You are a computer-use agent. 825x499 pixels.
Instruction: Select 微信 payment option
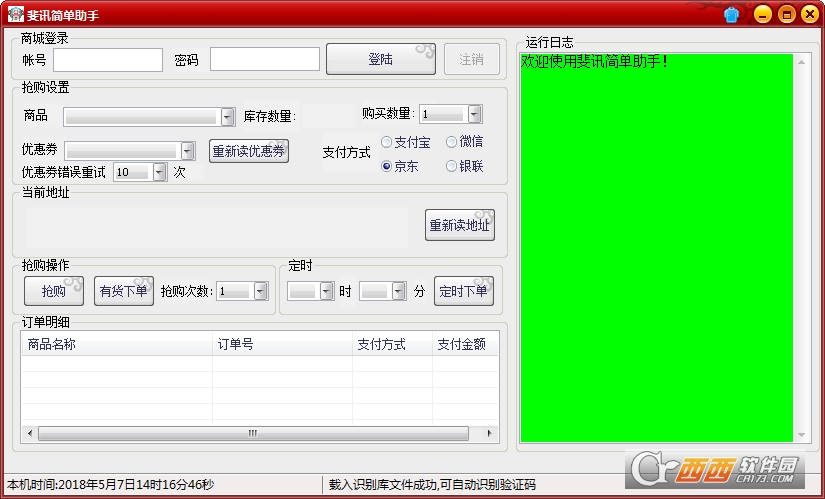coord(452,142)
